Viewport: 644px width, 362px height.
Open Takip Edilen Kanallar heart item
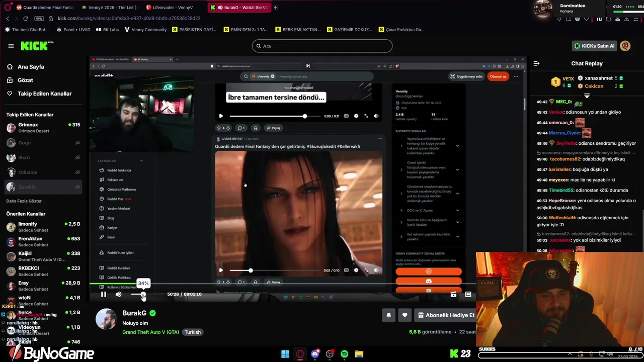click(44, 94)
